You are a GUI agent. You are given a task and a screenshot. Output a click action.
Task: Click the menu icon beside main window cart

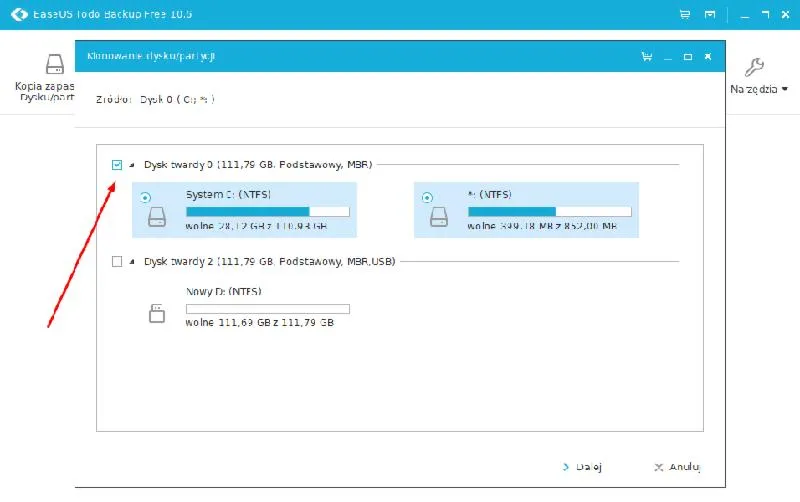tap(710, 15)
